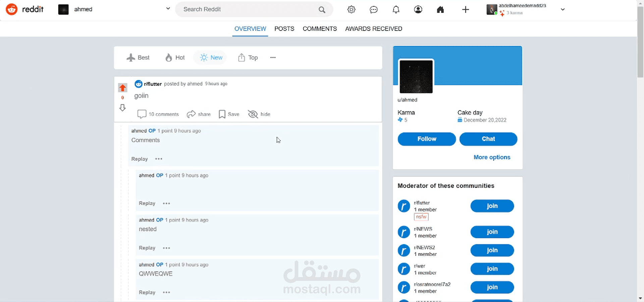Upvote the goiin post
This screenshot has height=302, width=644.
click(122, 88)
